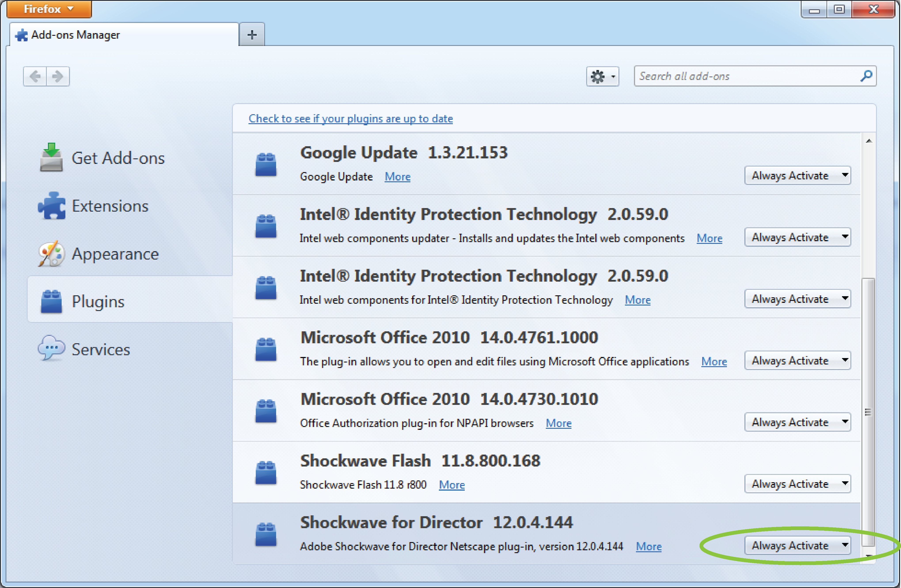Select the Microsoft Office 2010 14.0.4730.1010 title
The image size is (901, 588).
tap(449, 399)
